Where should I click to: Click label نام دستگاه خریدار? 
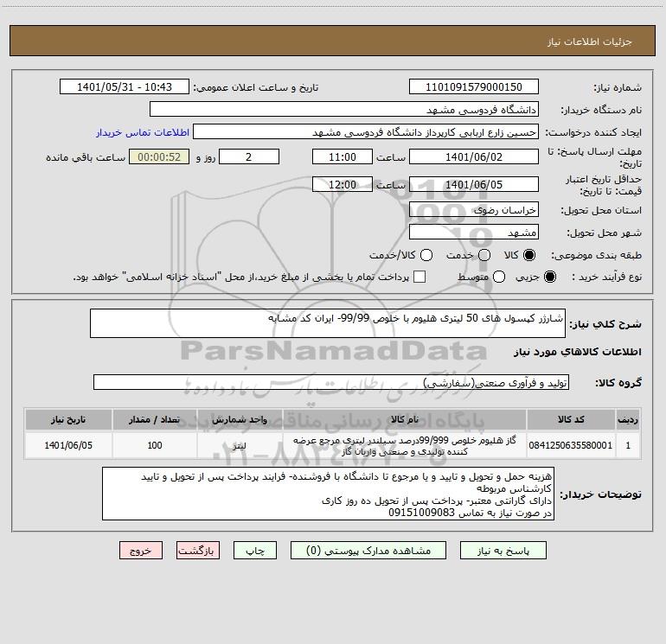point(601,110)
